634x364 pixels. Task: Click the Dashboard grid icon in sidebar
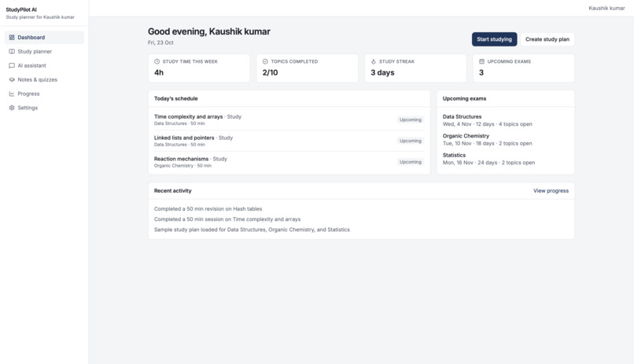click(12, 37)
